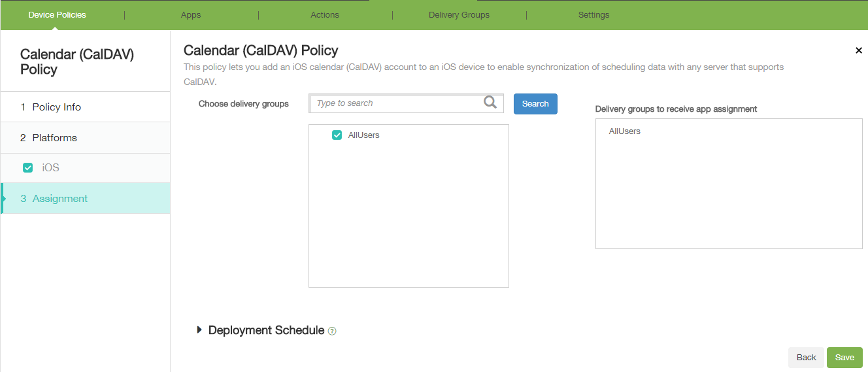Viewport: 868px width, 372px height.
Task: Select step 1 Policy Info
Action: click(x=57, y=107)
